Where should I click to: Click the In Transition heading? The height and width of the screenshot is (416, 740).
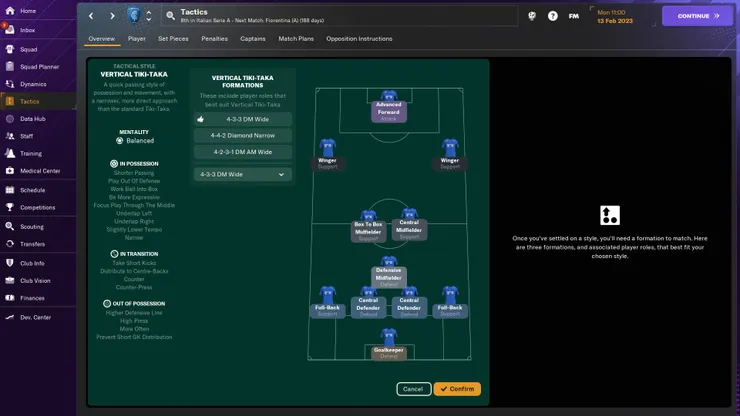point(135,254)
